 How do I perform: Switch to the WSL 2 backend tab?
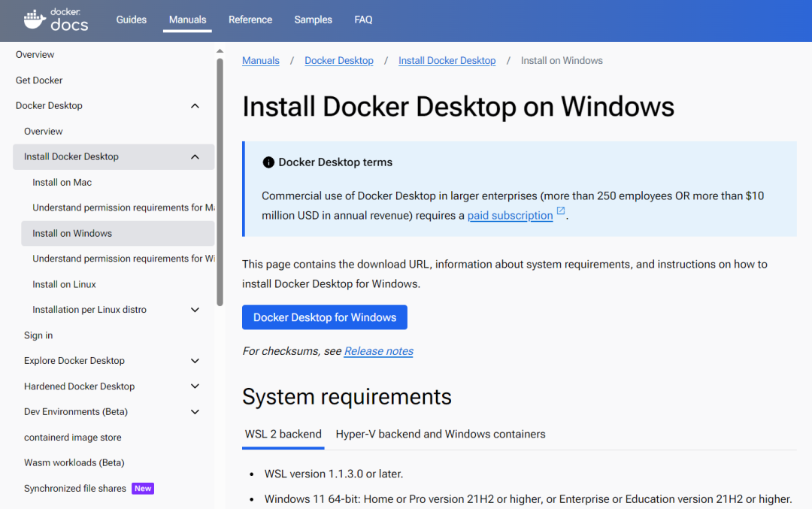(283, 434)
